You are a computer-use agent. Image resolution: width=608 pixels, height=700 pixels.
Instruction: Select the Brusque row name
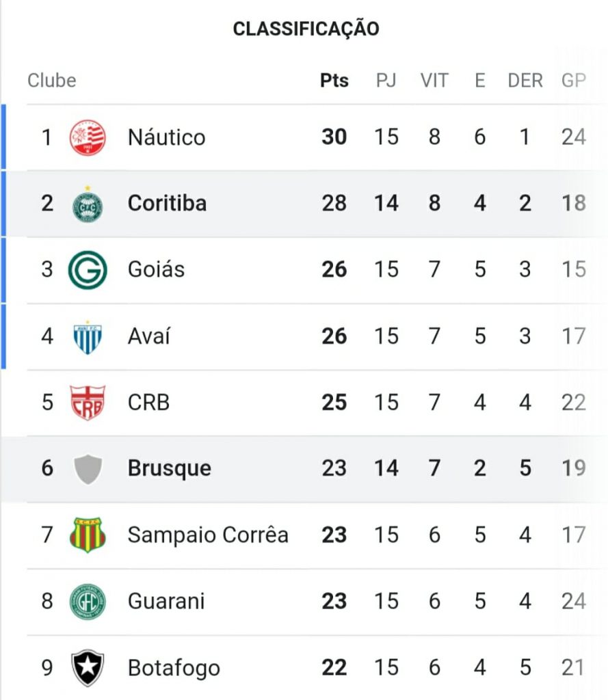(170, 469)
